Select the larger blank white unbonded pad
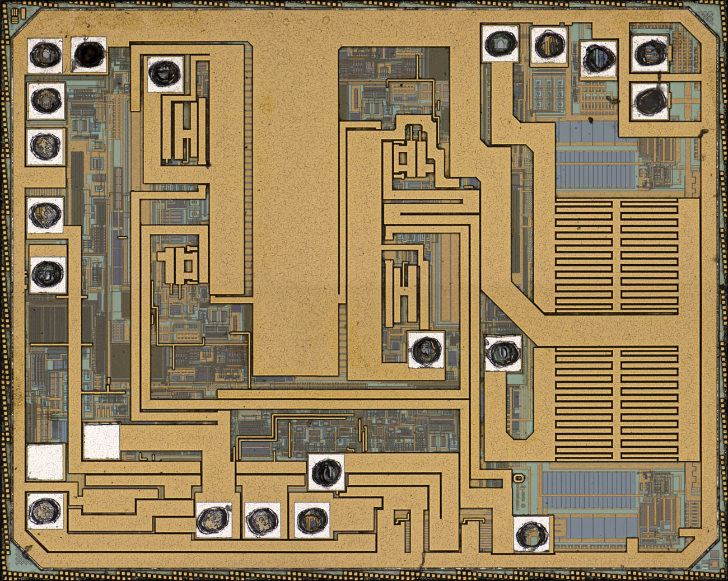The height and width of the screenshot is (581, 728). pos(101,442)
